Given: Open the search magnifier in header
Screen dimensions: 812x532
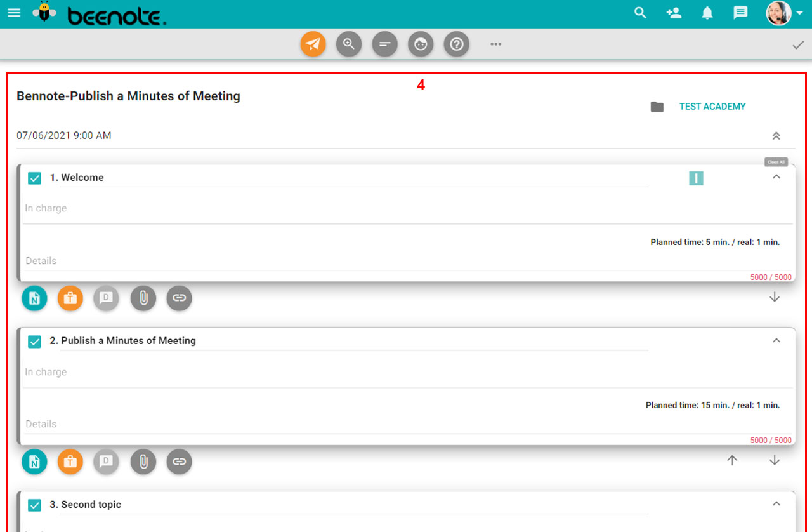Looking at the screenshot, I should 641,13.
